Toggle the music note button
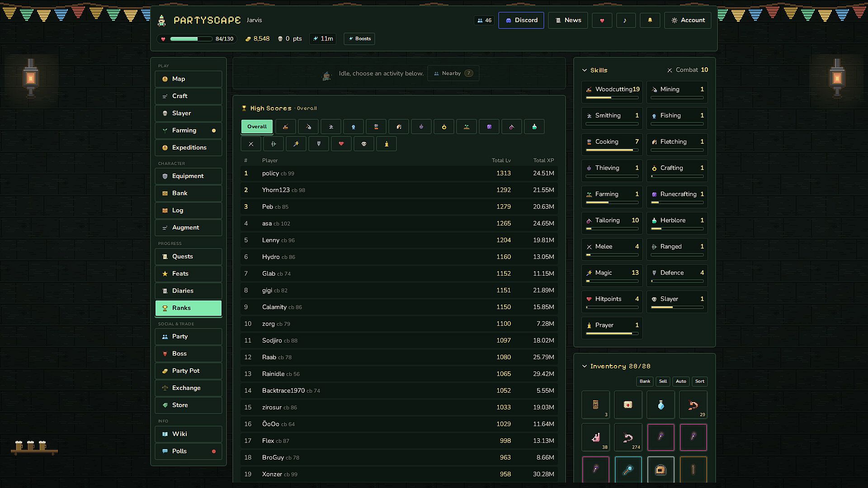The width and height of the screenshot is (868, 488). point(626,20)
